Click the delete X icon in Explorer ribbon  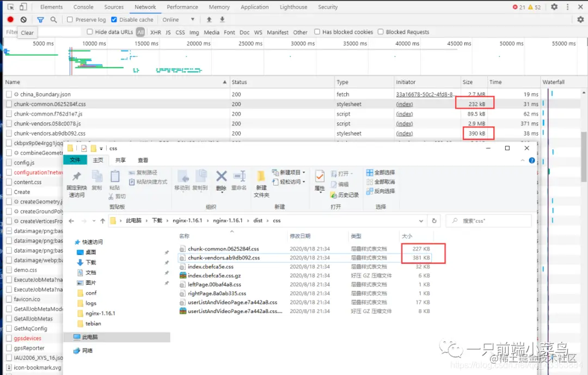tap(221, 176)
